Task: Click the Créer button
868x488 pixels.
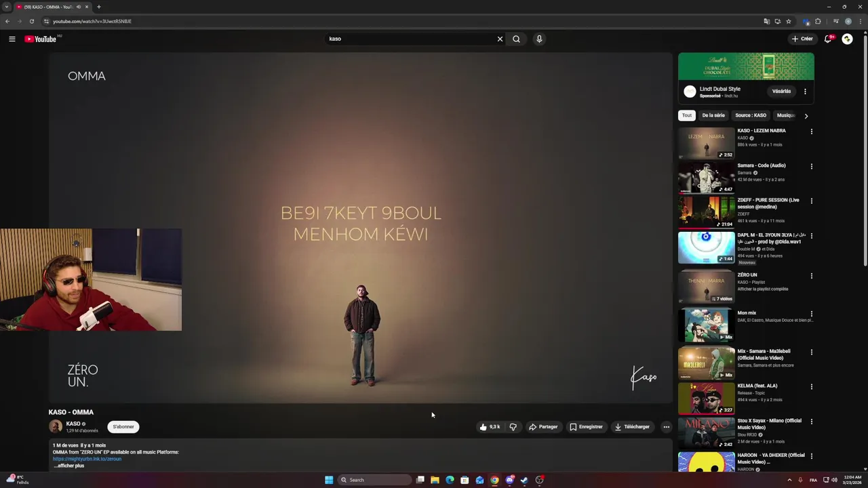Action: pyautogui.click(x=802, y=39)
